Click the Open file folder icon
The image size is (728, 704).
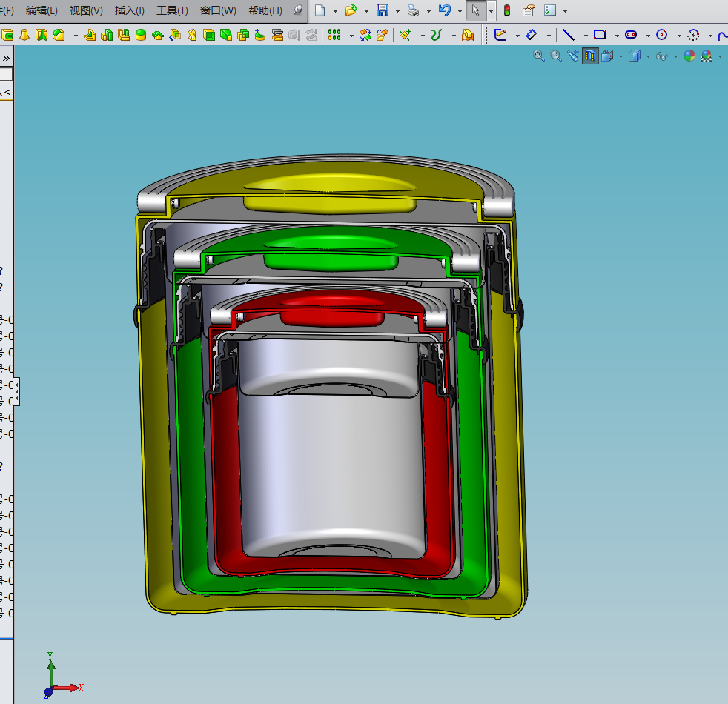click(351, 10)
